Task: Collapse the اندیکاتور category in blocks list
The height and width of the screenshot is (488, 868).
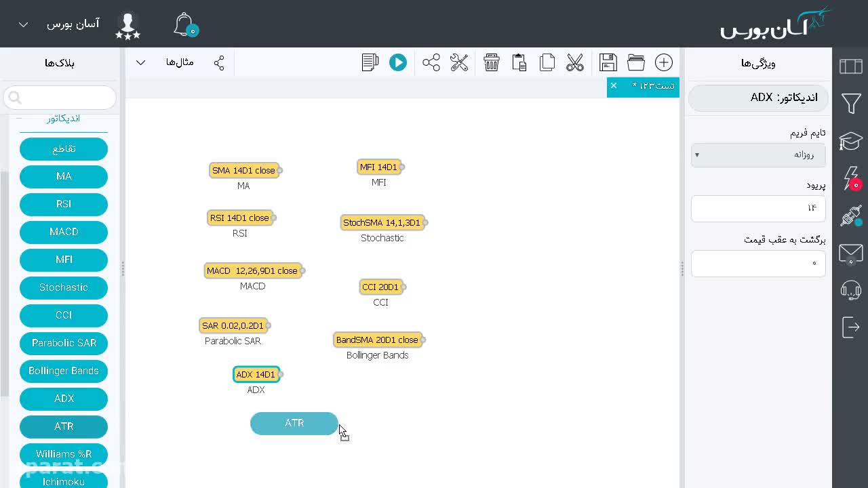Action: click(19, 118)
